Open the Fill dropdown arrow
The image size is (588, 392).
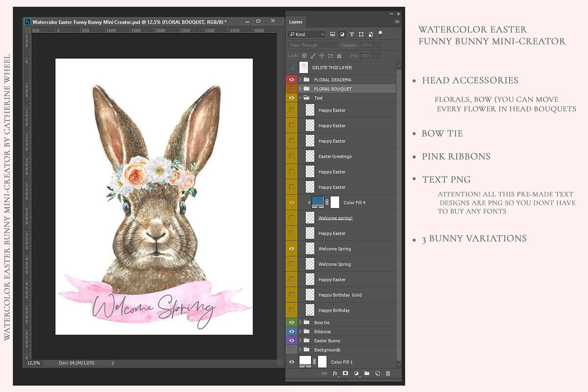379,56
